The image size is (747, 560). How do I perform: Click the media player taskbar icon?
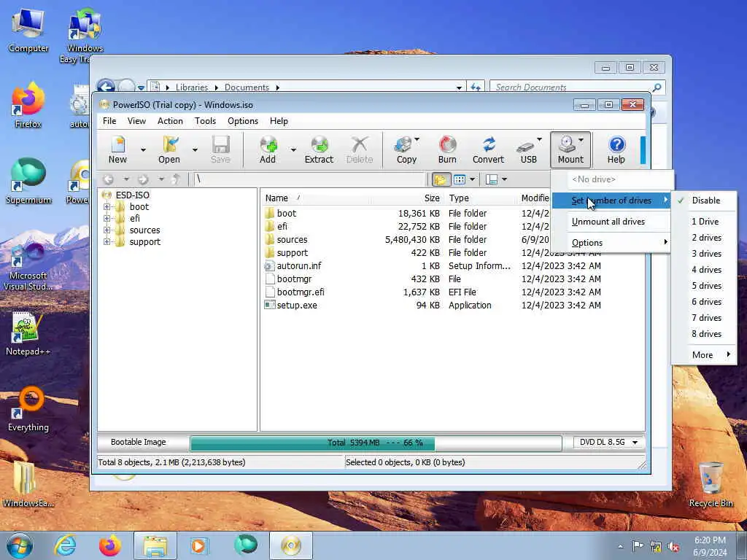[198, 545]
